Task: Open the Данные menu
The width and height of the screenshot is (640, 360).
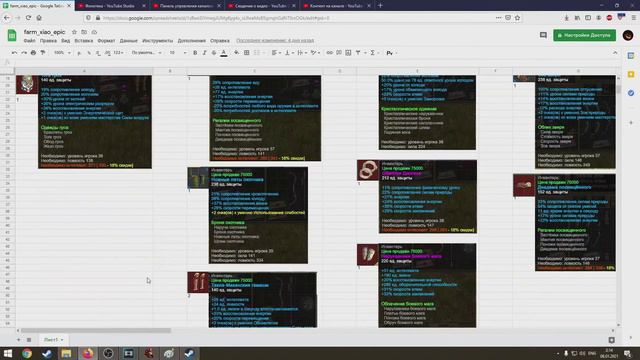Action: 129,41
